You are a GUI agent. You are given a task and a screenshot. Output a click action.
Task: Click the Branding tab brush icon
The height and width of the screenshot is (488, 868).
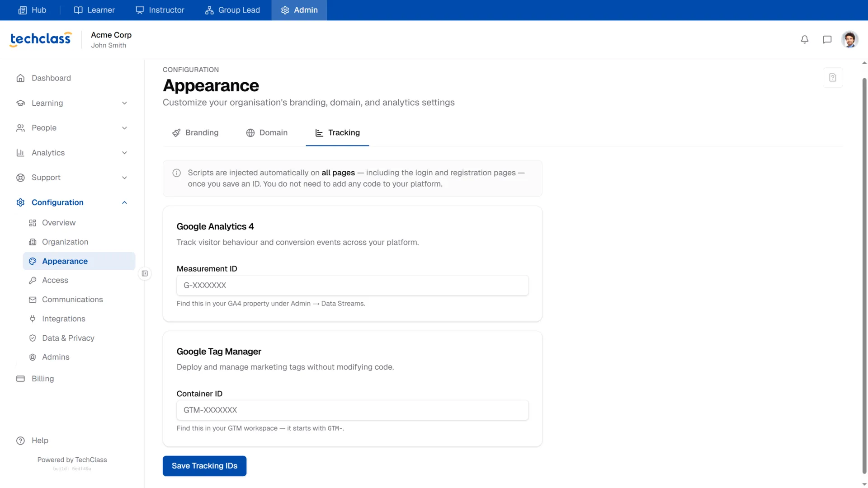click(176, 133)
